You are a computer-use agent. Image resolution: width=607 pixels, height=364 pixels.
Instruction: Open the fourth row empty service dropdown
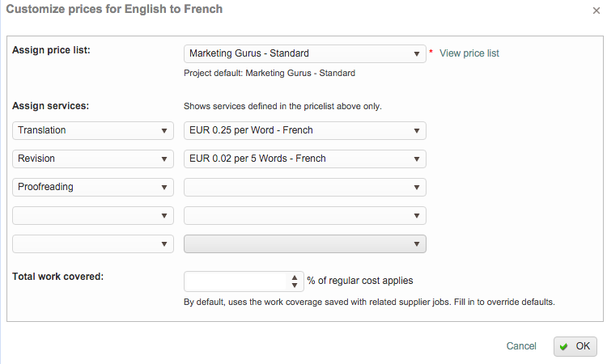pyautogui.click(x=93, y=215)
